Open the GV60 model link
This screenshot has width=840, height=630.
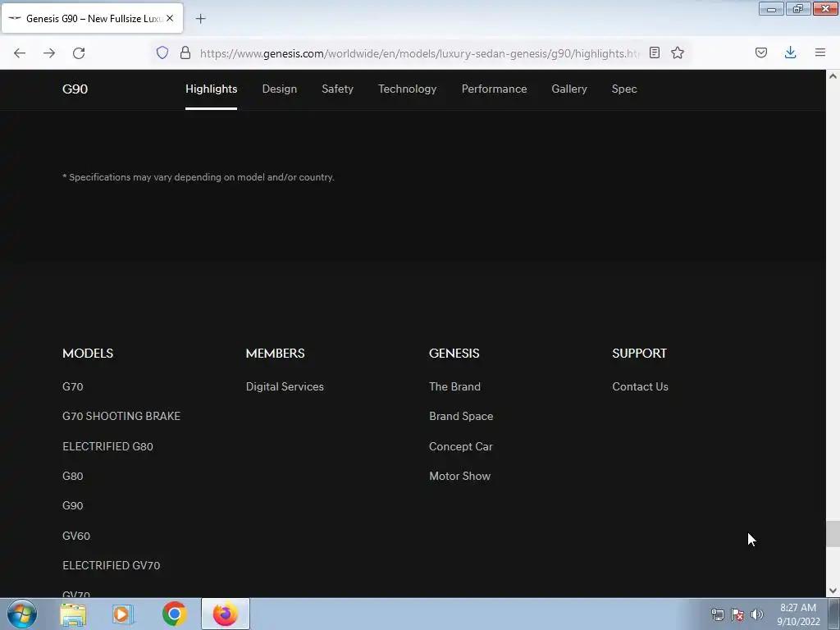tap(76, 536)
